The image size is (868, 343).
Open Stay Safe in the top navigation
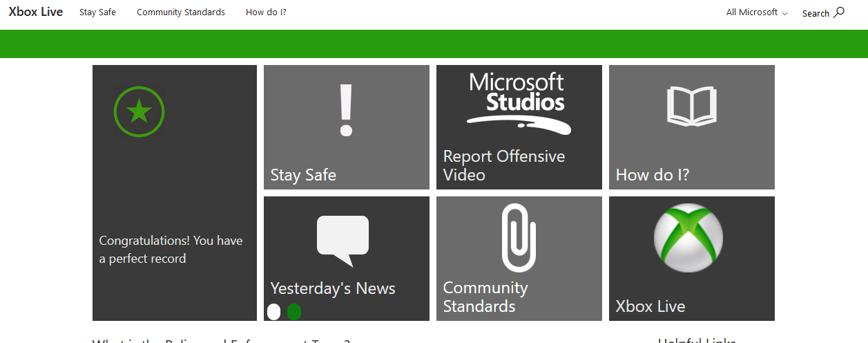click(97, 12)
